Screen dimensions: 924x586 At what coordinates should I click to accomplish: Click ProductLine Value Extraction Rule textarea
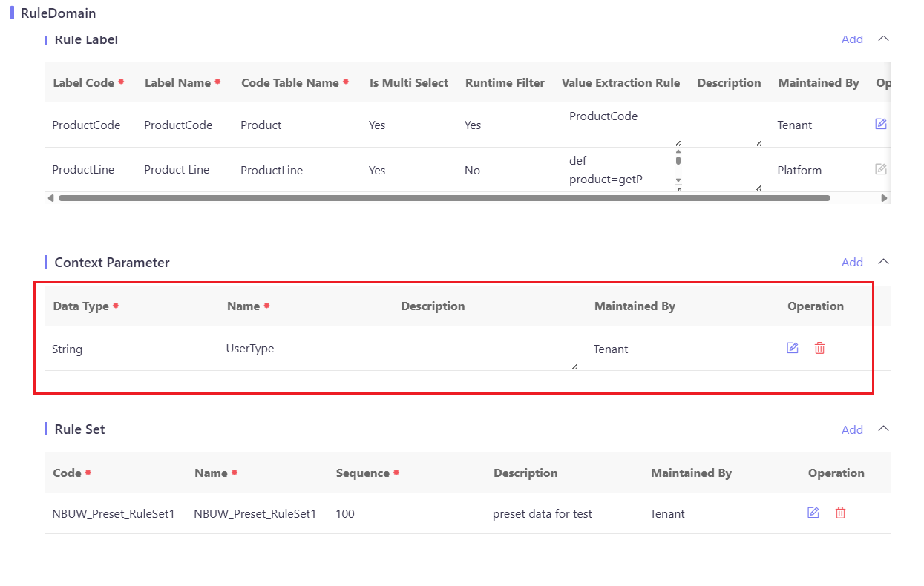point(622,170)
